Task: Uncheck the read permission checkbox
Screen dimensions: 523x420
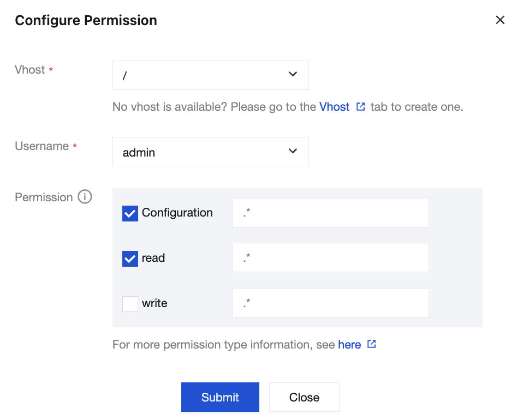Action: (130, 259)
